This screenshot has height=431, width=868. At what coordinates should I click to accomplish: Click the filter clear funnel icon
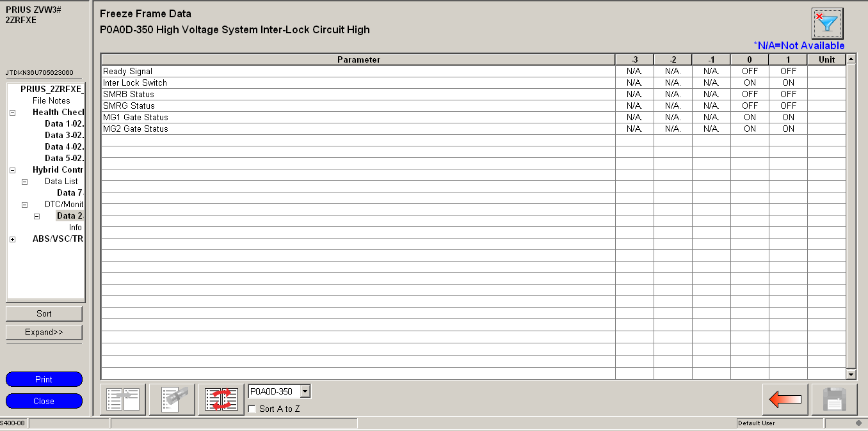[827, 24]
